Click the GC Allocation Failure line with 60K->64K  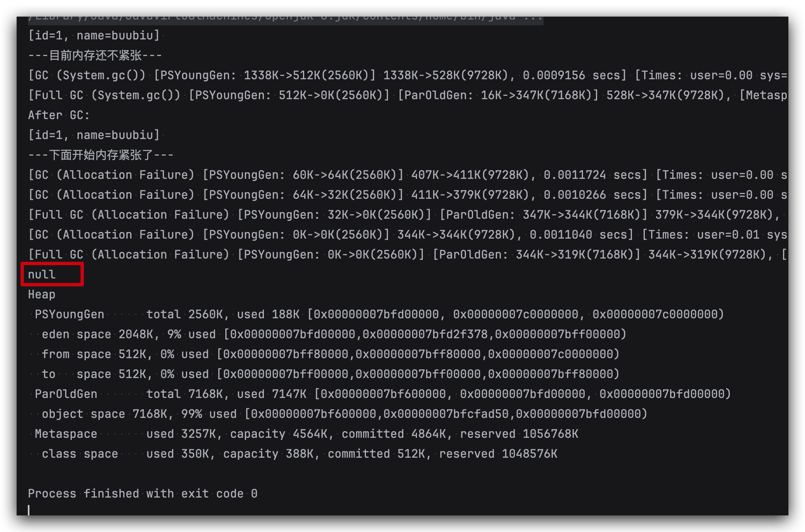coord(407,175)
